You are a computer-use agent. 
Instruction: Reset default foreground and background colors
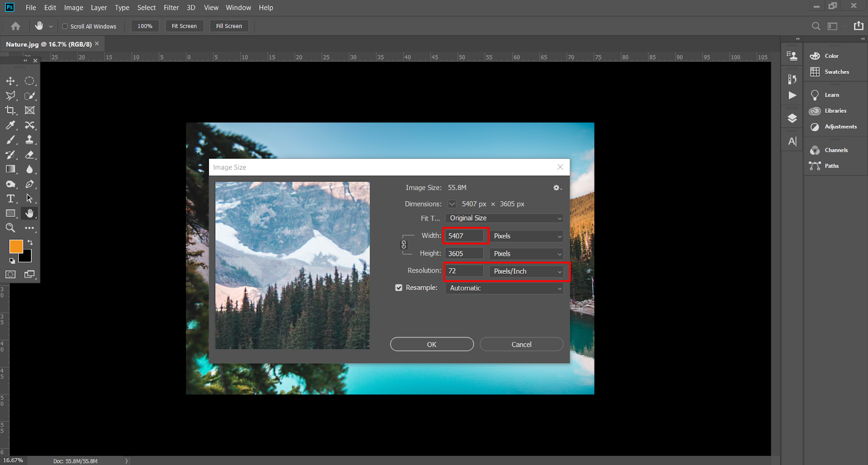click(x=12, y=261)
